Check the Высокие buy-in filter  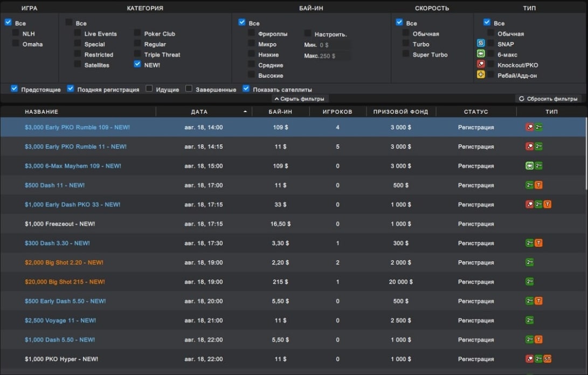point(251,75)
